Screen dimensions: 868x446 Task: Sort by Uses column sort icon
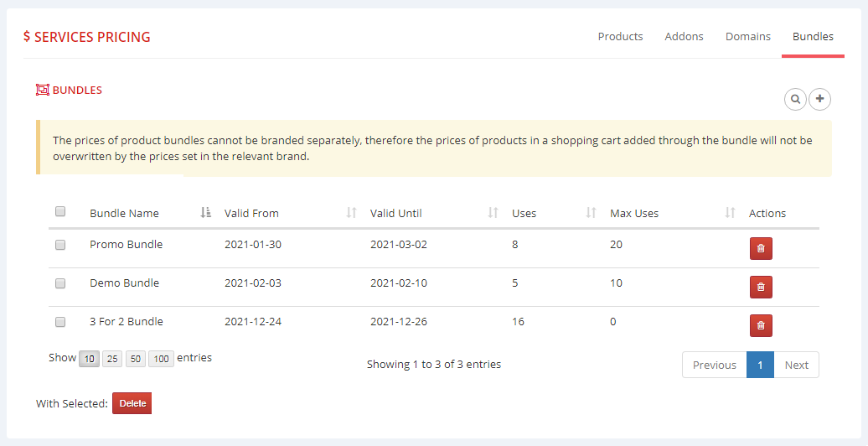coord(592,213)
